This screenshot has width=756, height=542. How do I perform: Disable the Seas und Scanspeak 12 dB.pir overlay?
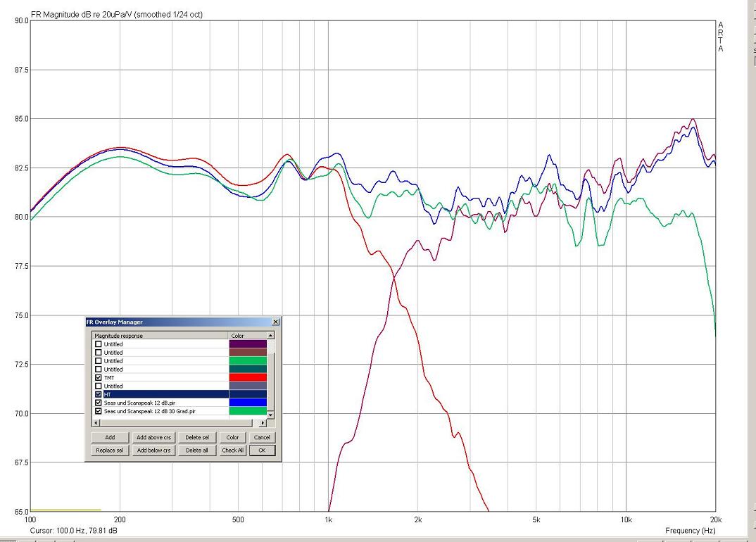(x=99, y=403)
